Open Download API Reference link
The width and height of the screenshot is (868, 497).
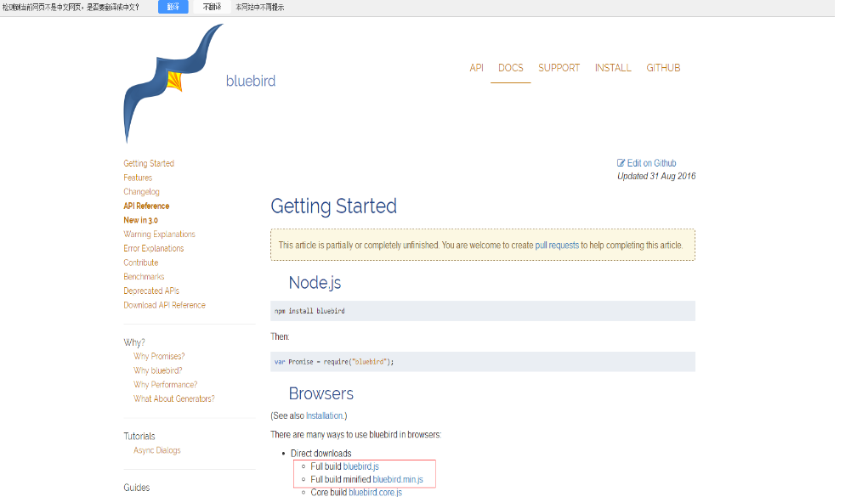click(x=164, y=305)
